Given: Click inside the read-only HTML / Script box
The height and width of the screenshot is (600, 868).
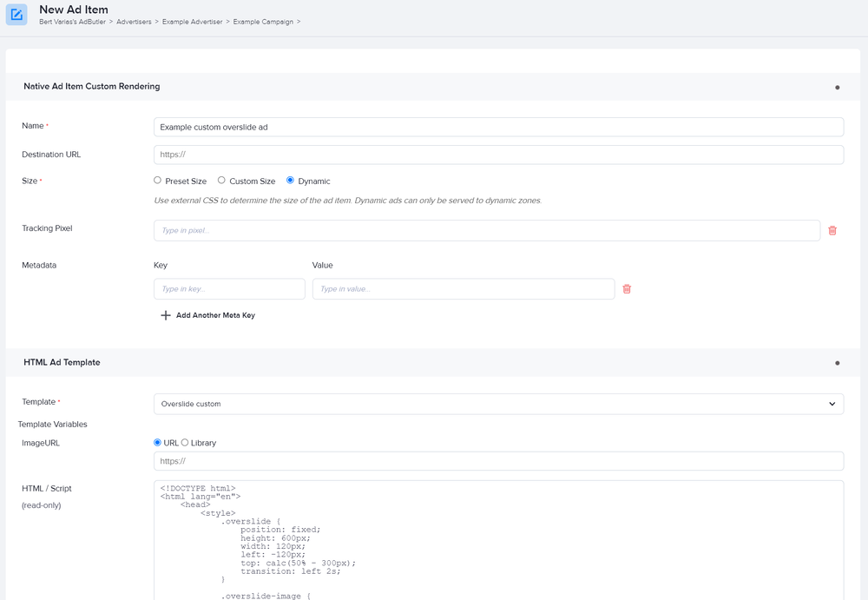Looking at the screenshot, I should (x=498, y=540).
